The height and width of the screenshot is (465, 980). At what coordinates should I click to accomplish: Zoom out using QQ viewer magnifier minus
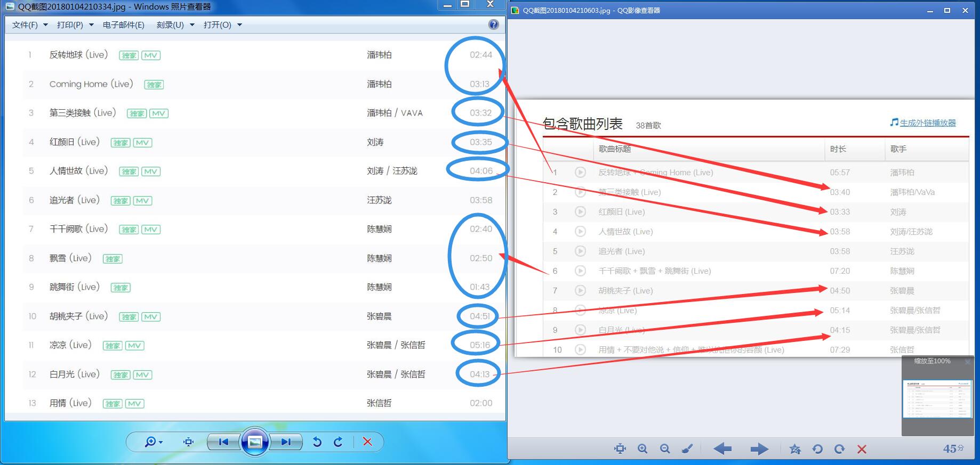665,449
